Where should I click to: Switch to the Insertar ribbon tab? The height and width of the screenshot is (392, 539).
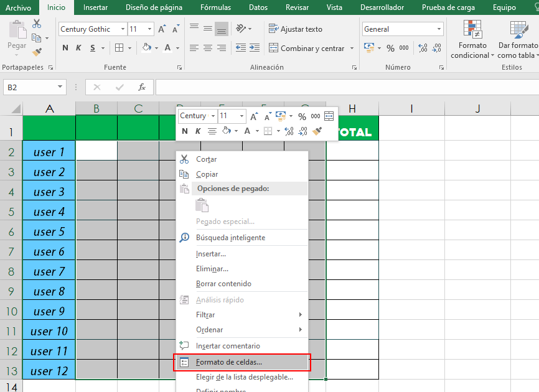tap(95, 7)
